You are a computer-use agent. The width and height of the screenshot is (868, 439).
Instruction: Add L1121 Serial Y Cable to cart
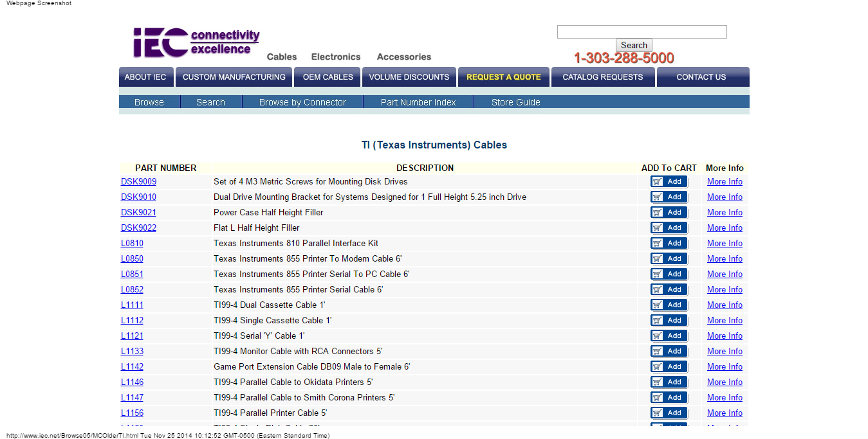pyautogui.click(x=669, y=336)
